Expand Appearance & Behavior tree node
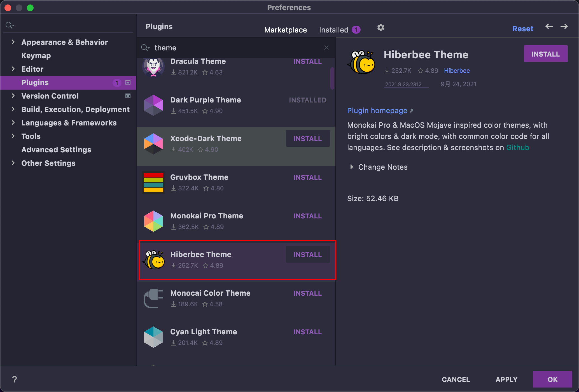579x392 pixels. [13, 42]
